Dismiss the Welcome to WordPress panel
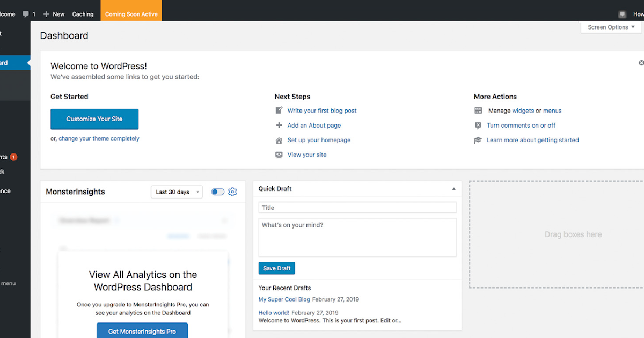 point(641,63)
